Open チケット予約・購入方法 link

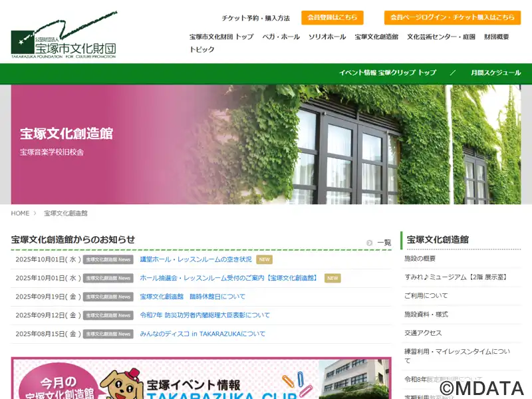click(x=255, y=18)
